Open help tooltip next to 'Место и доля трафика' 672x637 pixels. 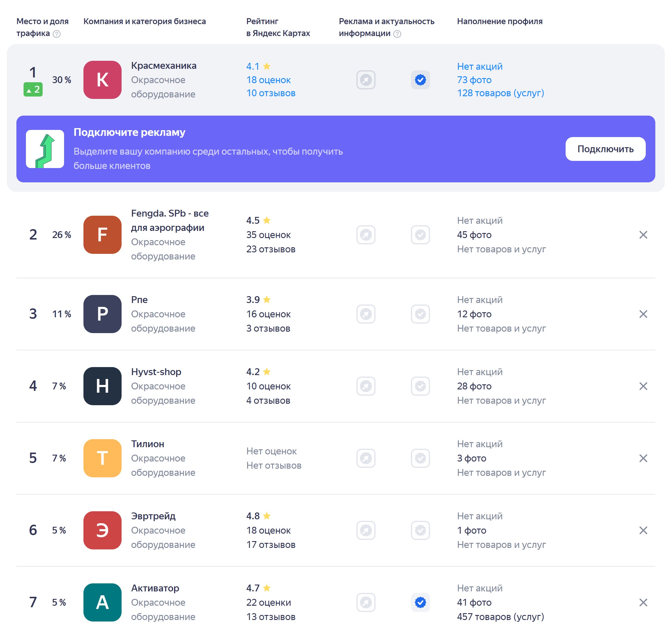[x=57, y=34]
